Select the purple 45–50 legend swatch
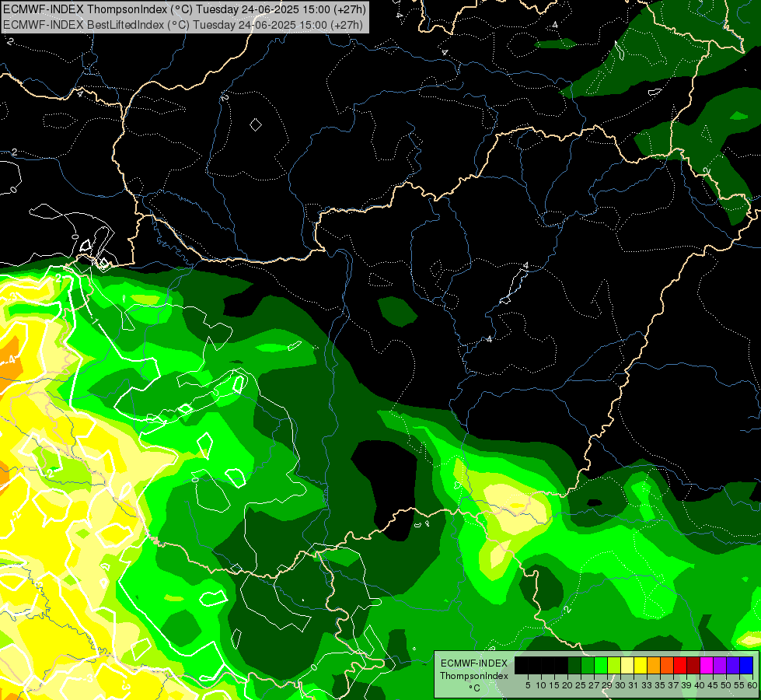Screen dimensions: 761x700 coord(720,665)
